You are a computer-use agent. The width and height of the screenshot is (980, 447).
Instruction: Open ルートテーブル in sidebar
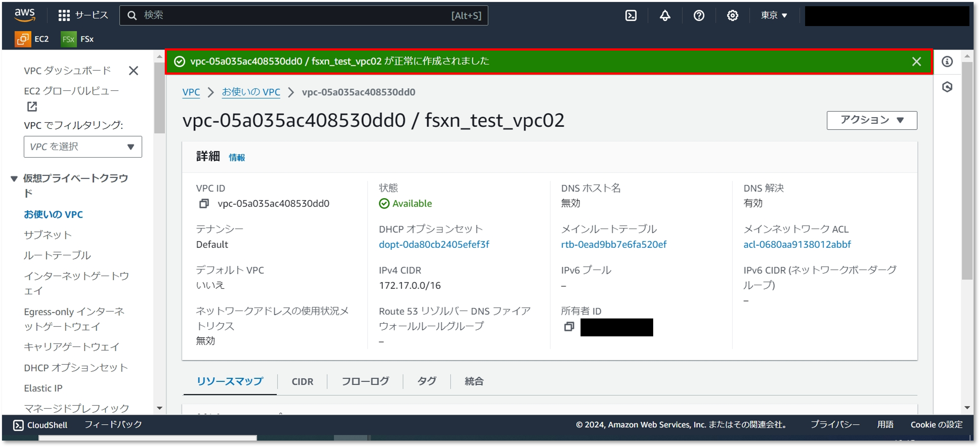(x=57, y=255)
